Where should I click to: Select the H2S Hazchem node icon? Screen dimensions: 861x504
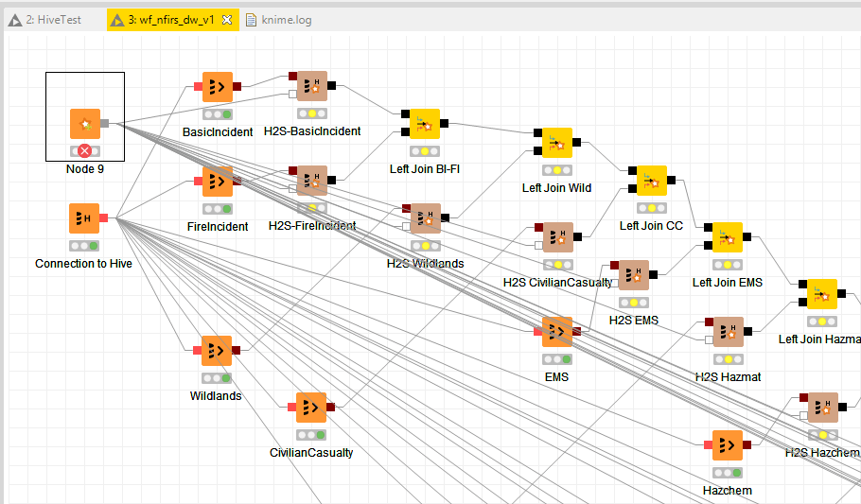click(822, 408)
